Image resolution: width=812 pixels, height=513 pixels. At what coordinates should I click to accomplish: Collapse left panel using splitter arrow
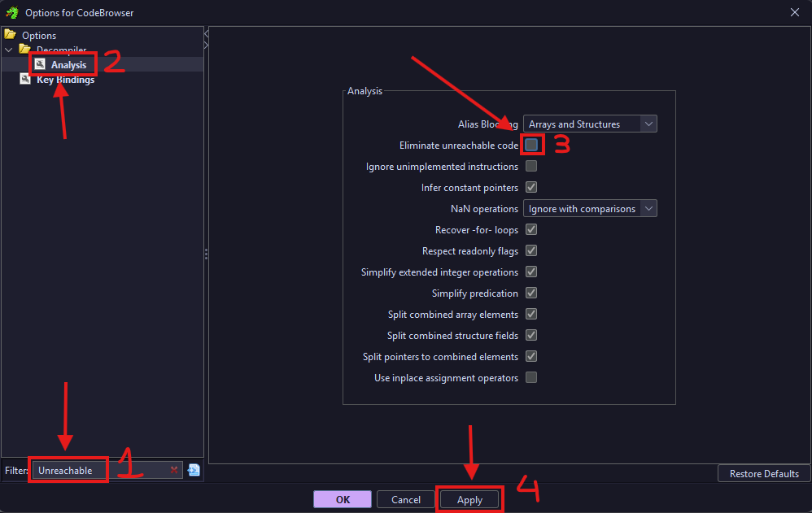[x=206, y=34]
